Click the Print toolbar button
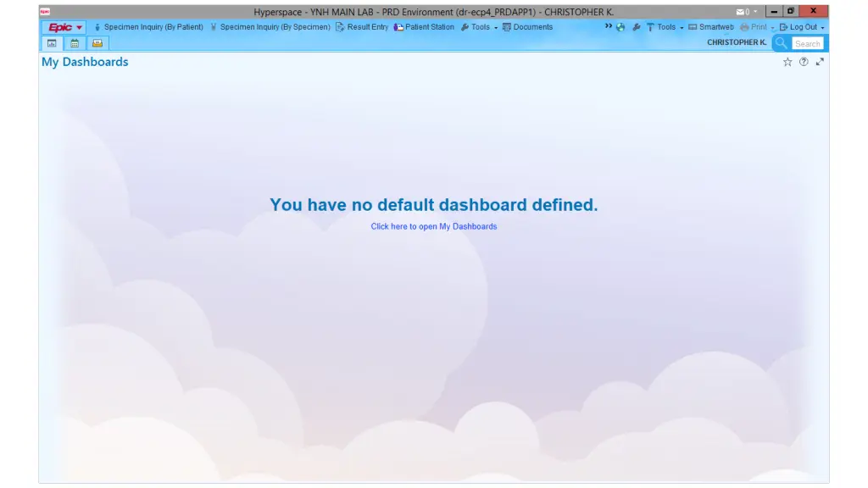 tap(754, 27)
